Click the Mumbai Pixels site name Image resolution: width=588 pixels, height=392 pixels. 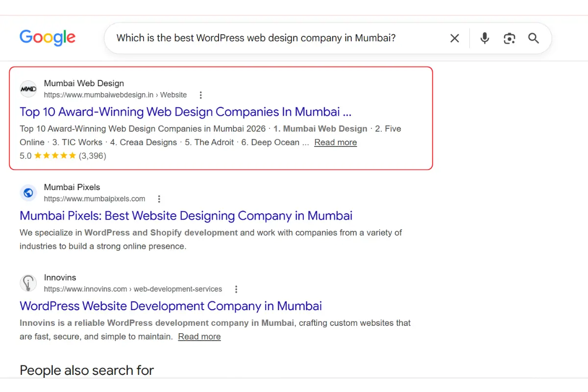click(72, 187)
